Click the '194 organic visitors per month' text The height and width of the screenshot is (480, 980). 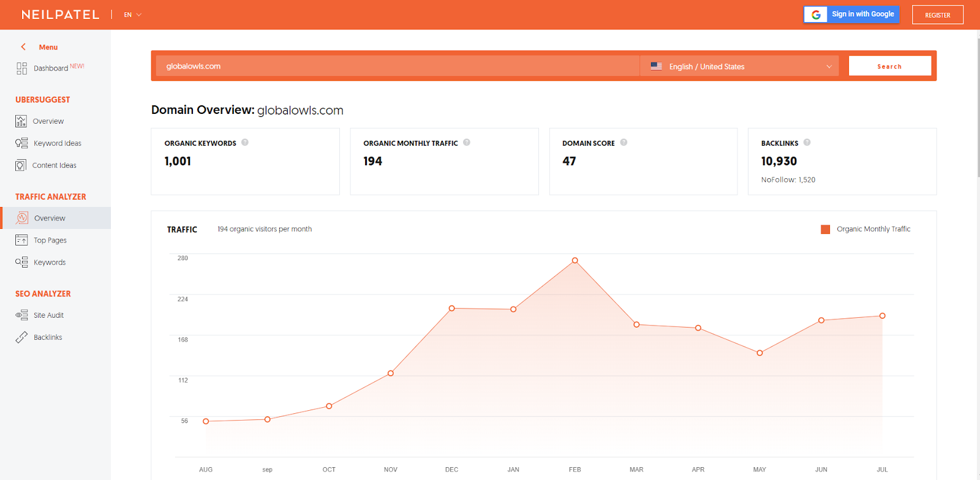(x=265, y=229)
